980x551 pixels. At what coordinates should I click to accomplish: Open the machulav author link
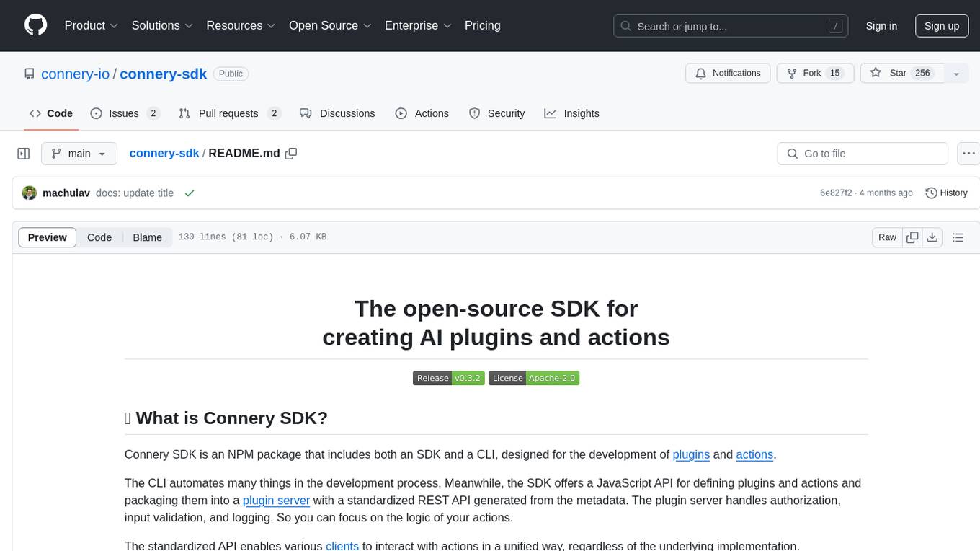coord(66,193)
